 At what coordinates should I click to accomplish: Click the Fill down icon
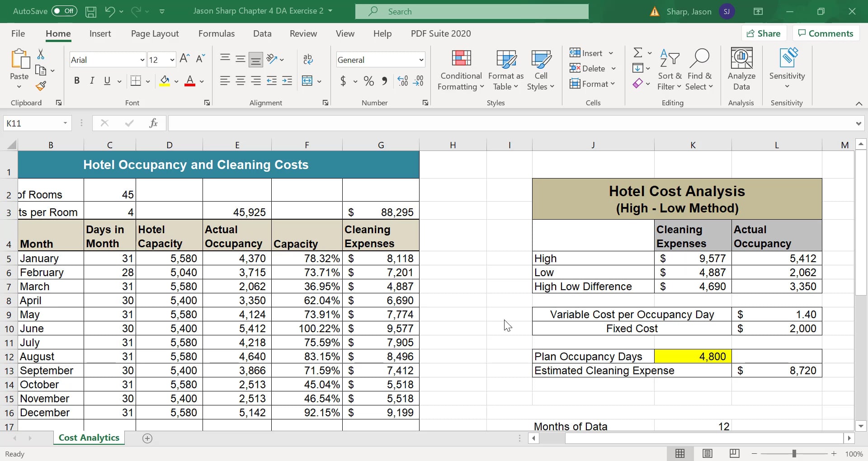tap(637, 68)
